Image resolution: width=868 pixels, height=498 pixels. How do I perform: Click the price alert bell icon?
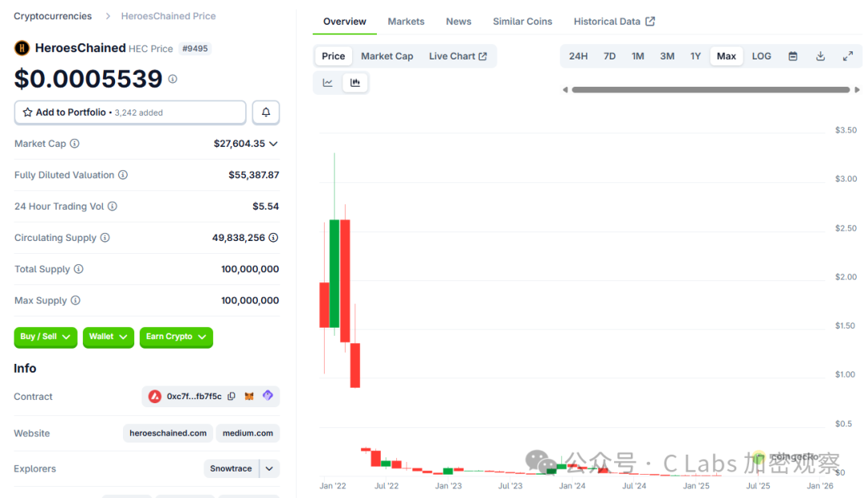click(266, 112)
